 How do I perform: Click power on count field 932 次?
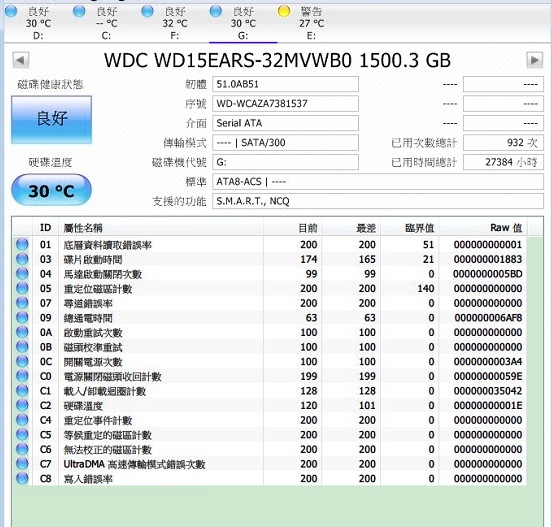(x=503, y=143)
